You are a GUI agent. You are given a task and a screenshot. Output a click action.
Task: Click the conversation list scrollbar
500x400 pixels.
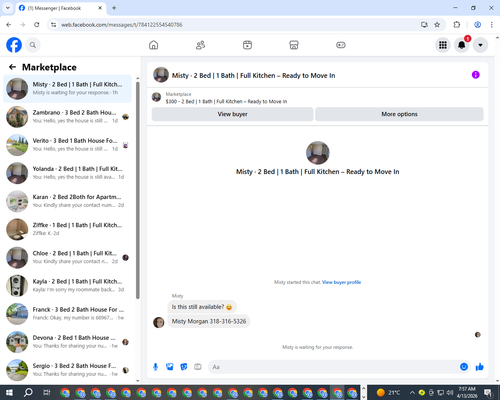coord(138,190)
